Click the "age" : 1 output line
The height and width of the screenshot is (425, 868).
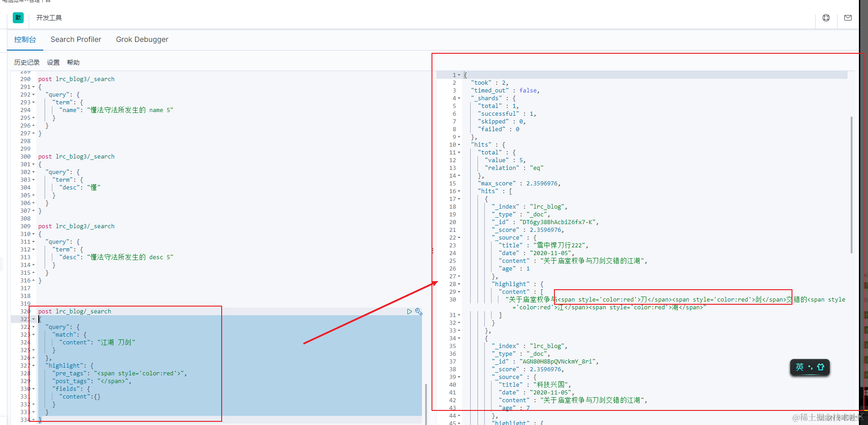514,269
